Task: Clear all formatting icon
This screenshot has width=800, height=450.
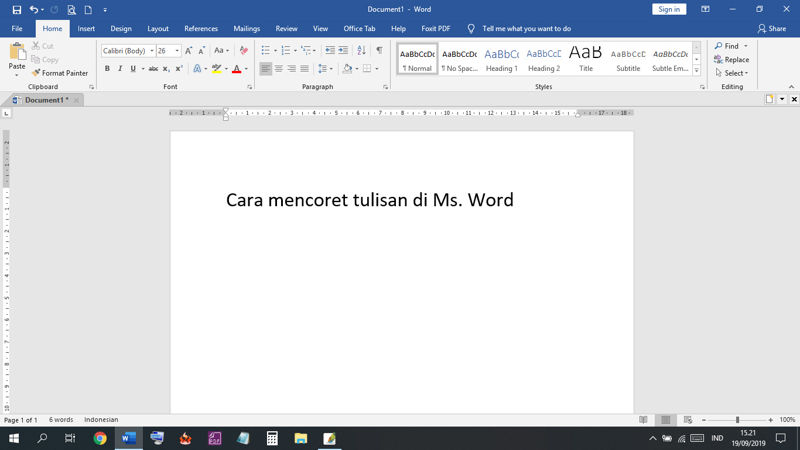Action: click(244, 51)
